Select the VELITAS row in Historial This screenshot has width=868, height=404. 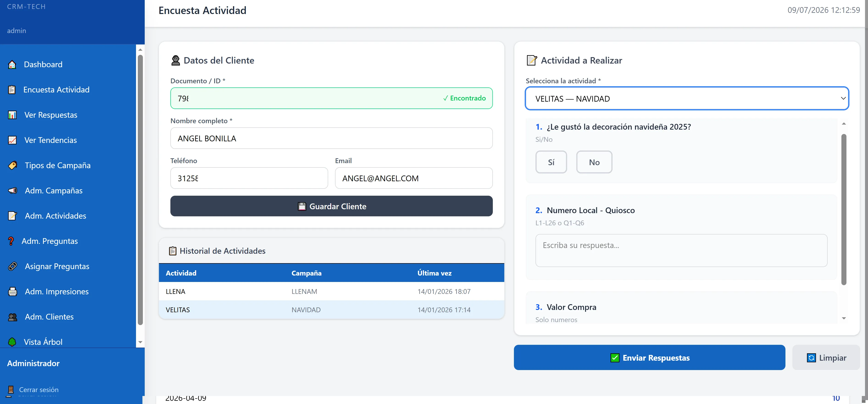[x=331, y=310]
